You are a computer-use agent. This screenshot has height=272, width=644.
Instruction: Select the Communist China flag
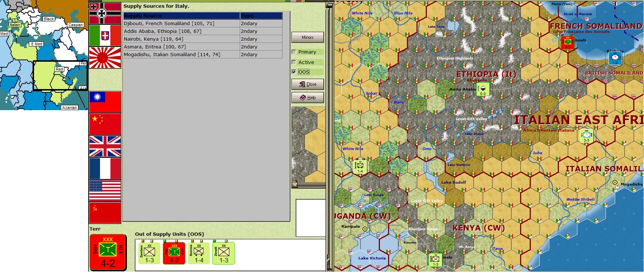(x=105, y=124)
